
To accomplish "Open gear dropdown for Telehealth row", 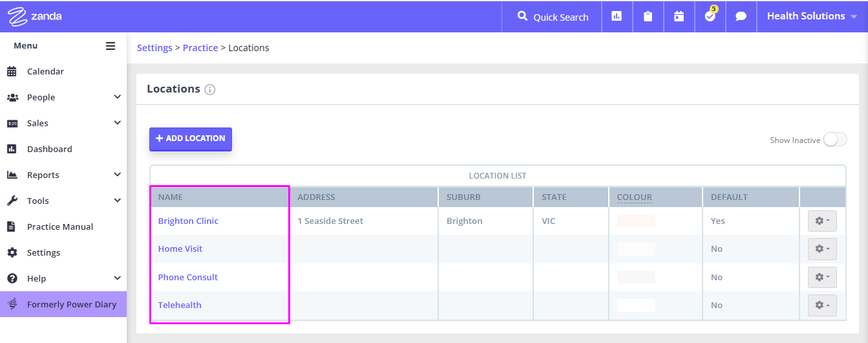I will (822, 305).
